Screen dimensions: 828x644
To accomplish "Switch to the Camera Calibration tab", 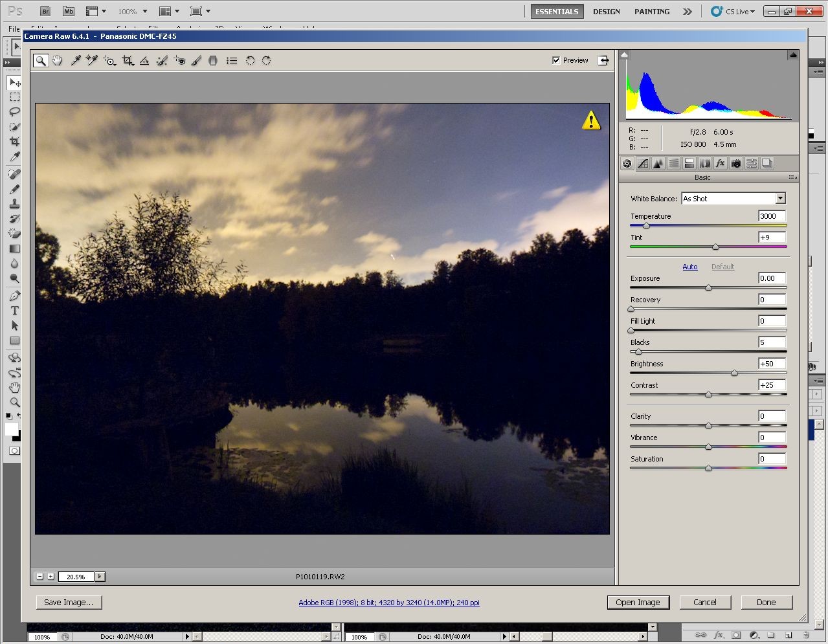I will point(735,164).
